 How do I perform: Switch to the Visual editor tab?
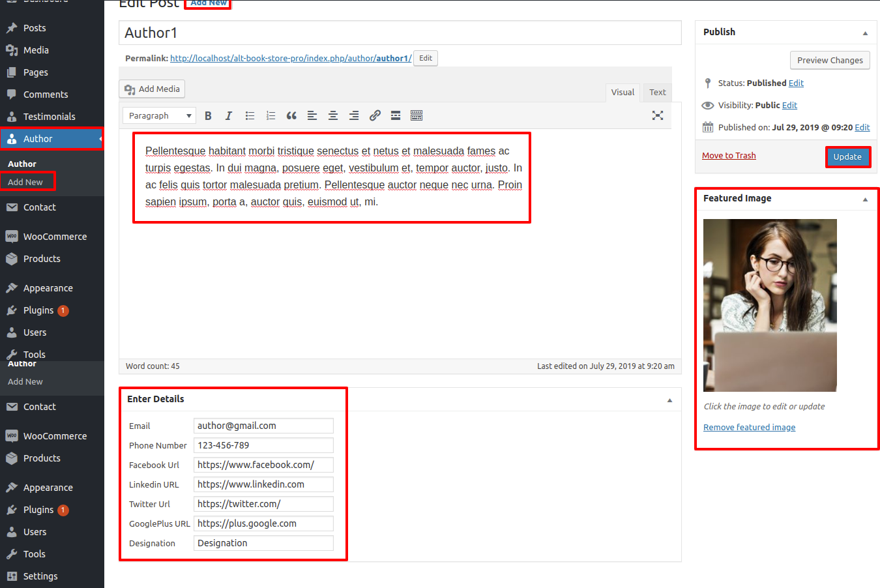623,93
